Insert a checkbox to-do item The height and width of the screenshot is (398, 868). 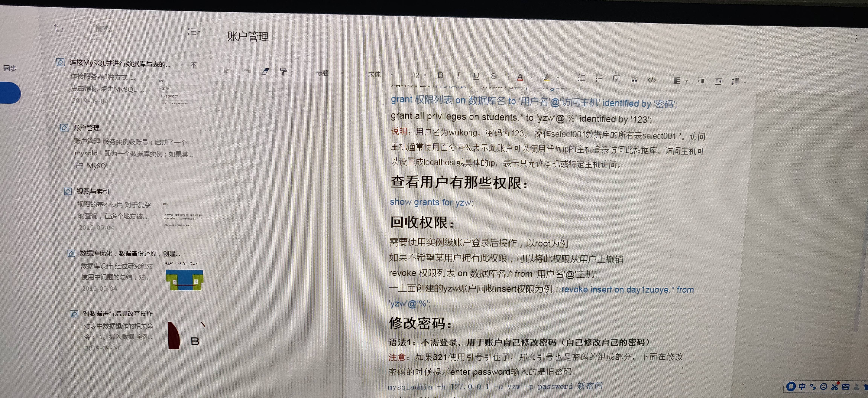tap(617, 79)
